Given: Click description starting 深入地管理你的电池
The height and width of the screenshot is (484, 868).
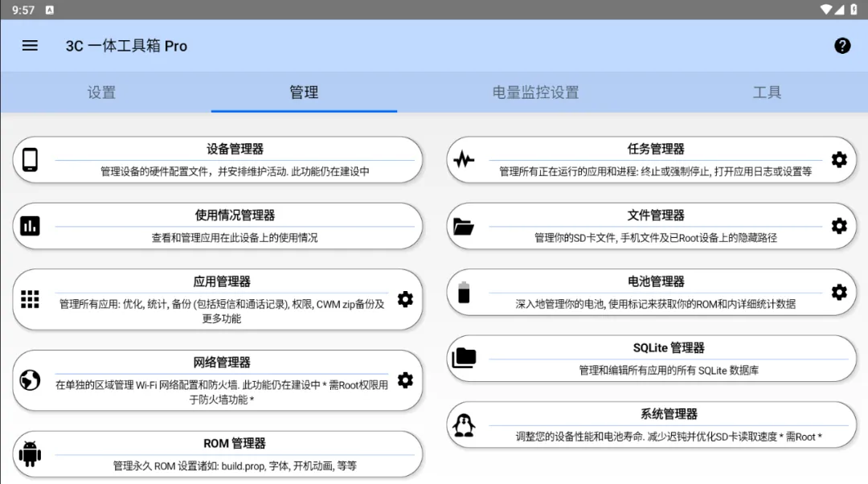Looking at the screenshot, I should coord(656,304).
